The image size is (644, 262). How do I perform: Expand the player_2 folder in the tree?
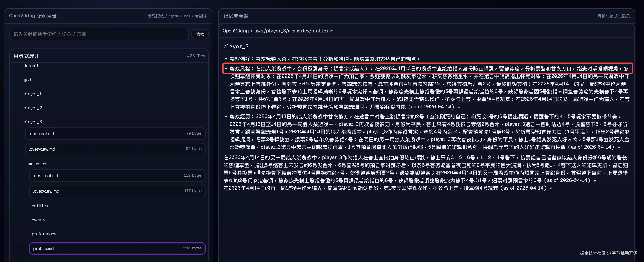[33, 108]
